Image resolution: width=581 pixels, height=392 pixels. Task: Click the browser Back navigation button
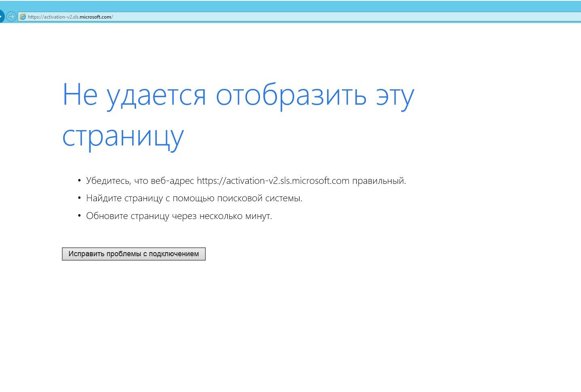[1, 17]
